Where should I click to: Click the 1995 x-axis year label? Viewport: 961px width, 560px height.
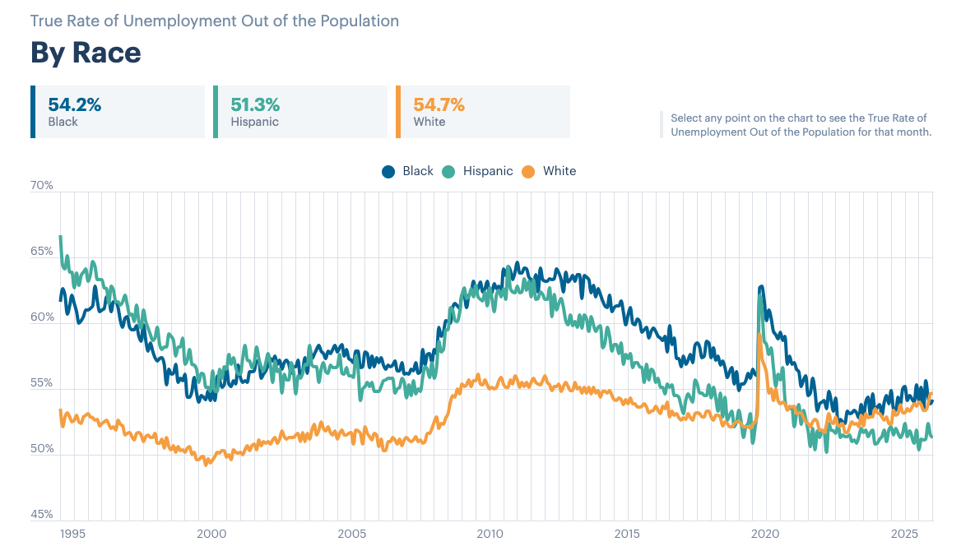click(x=73, y=534)
